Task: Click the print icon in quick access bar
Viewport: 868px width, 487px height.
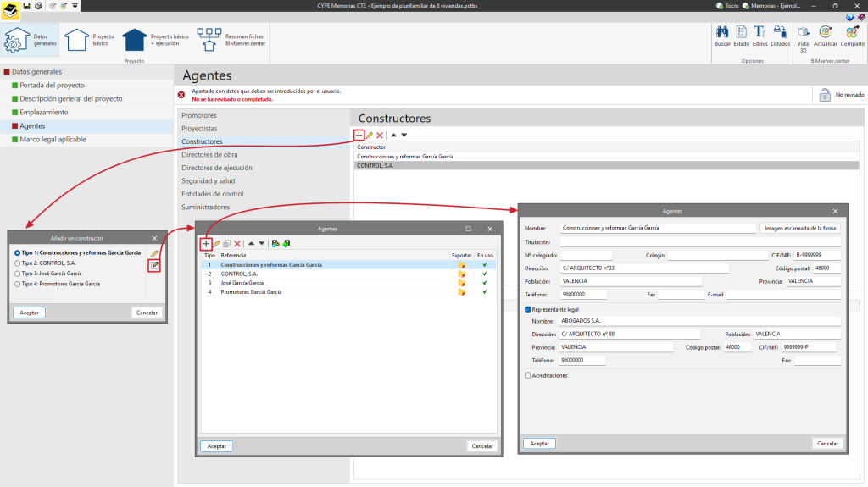Action: point(38,6)
